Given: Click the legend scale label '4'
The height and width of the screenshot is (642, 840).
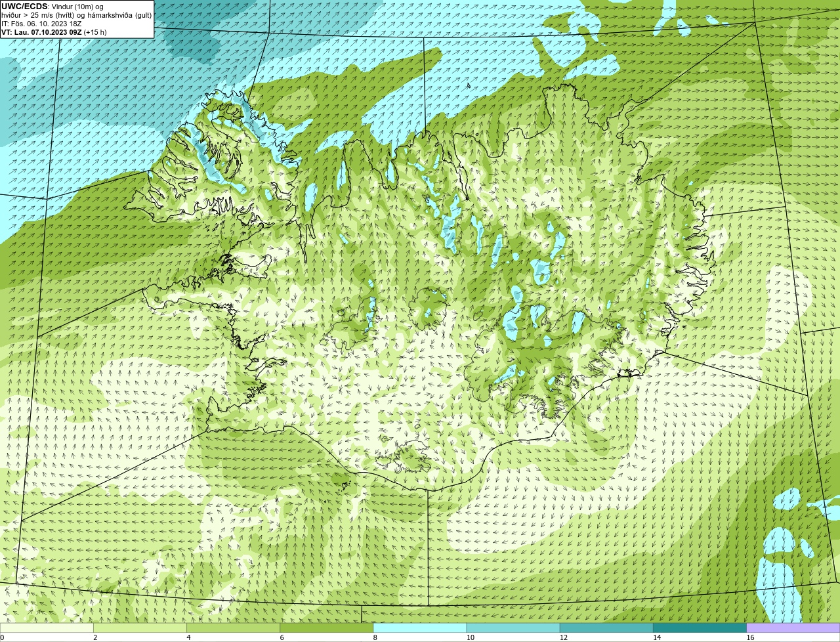Looking at the screenshot, I should [188, 637].
